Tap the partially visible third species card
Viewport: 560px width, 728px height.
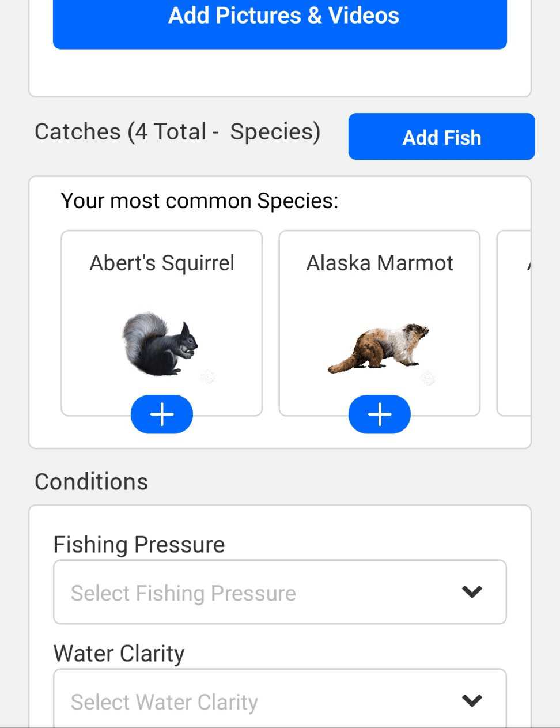point(514,323)
